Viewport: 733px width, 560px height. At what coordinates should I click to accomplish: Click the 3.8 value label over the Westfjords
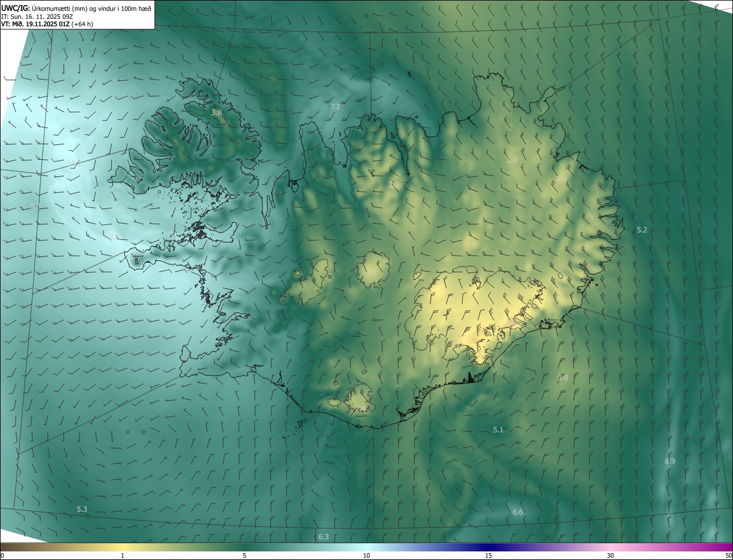point(216,113)
